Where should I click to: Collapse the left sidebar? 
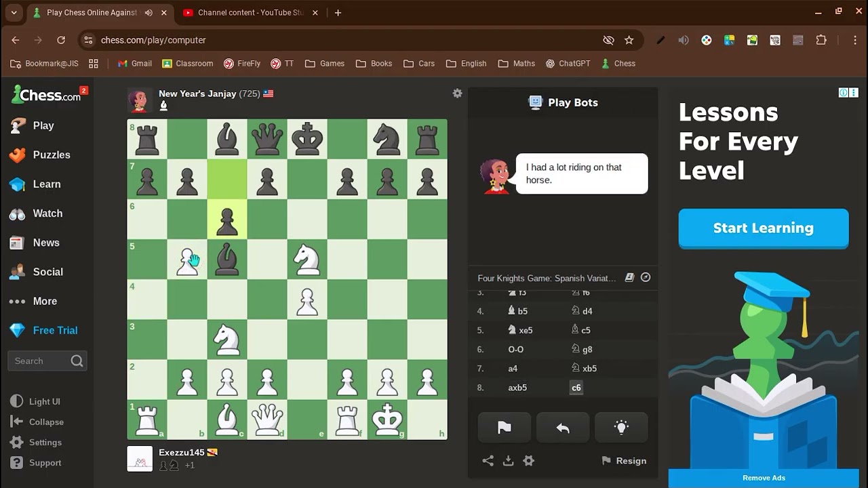click(37, 422)
